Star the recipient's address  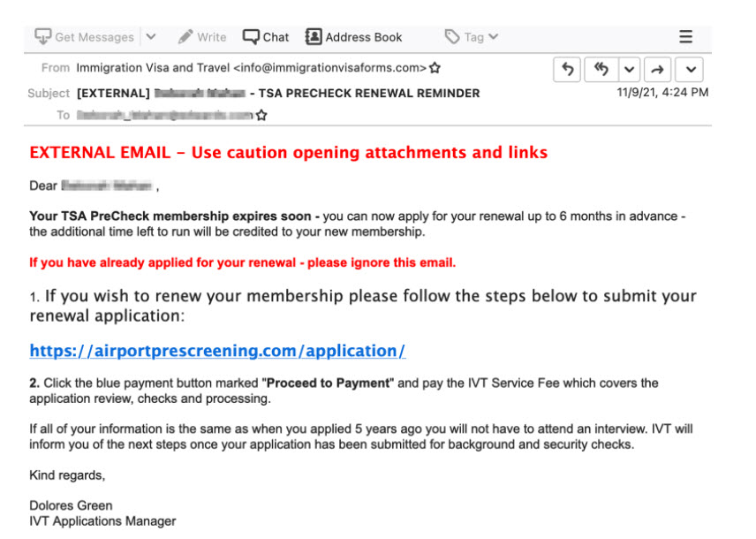click(261, 116)
